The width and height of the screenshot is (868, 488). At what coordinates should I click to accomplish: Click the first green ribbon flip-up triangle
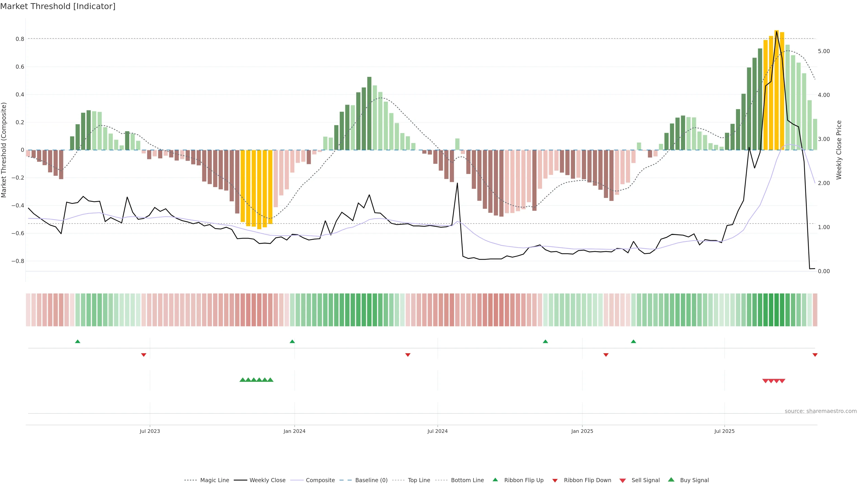[x=78, y=342]
